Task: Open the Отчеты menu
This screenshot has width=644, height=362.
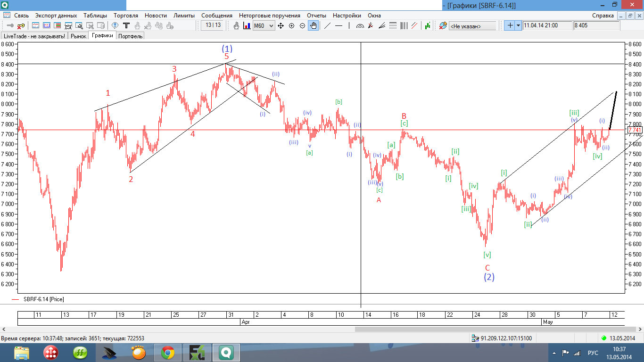Action: [316, 16]
